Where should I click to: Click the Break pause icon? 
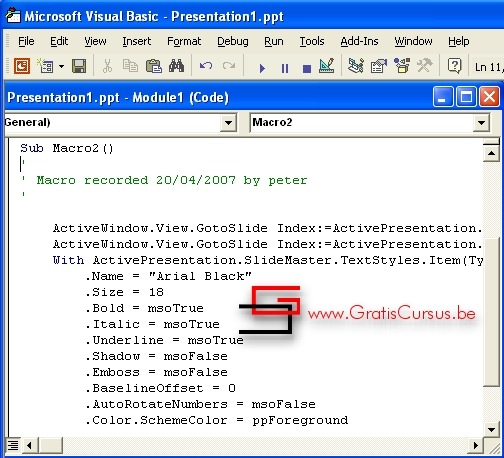[x=285, y=68]
